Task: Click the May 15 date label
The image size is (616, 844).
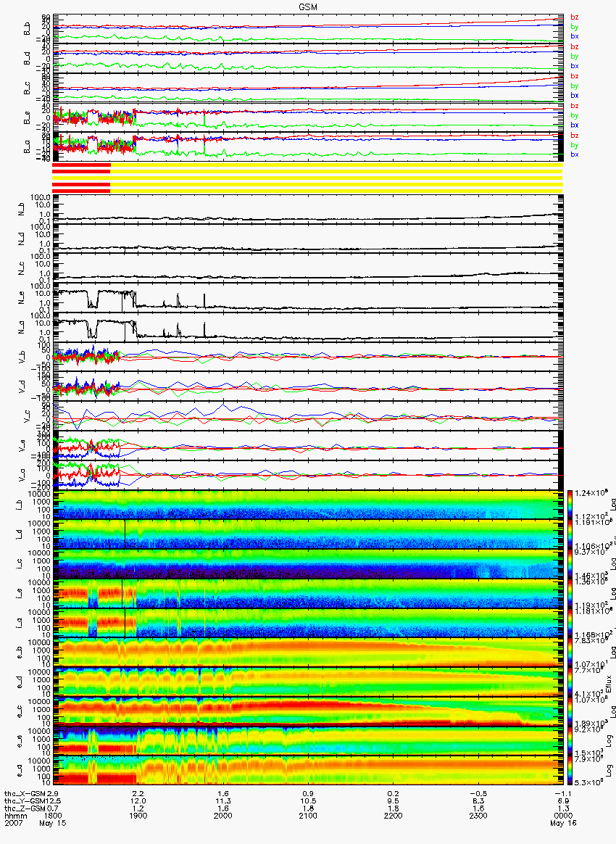Action: (52, 823)
